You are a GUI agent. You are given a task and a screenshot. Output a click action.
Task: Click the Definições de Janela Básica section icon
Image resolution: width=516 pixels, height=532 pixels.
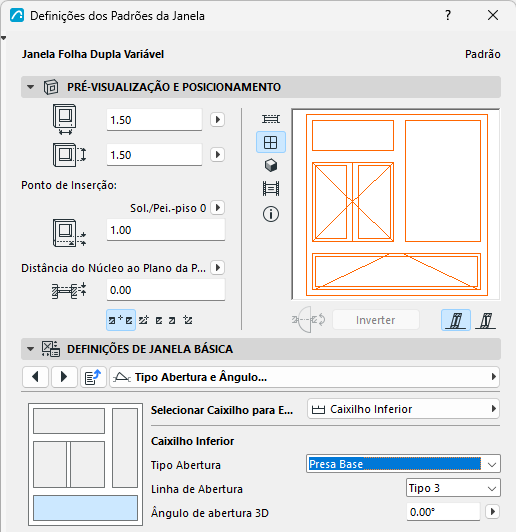click(x=51, y=349)
